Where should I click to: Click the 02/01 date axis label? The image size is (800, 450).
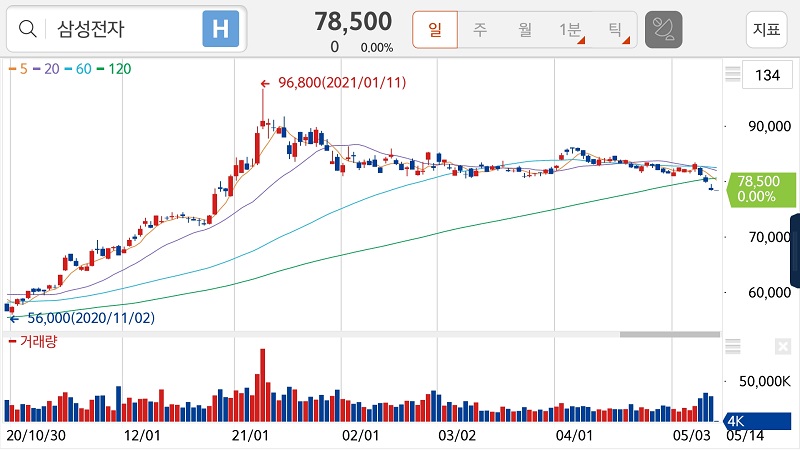click(x=360, y=436)
